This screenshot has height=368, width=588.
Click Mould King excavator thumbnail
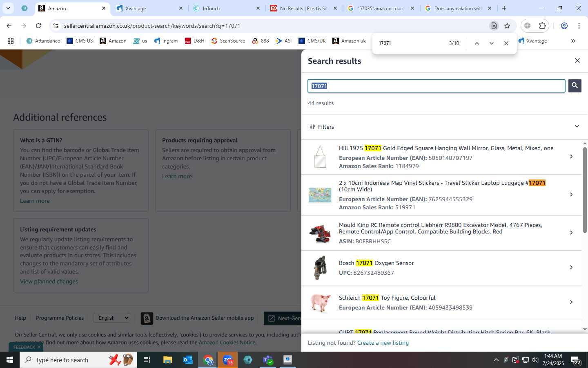320,233
